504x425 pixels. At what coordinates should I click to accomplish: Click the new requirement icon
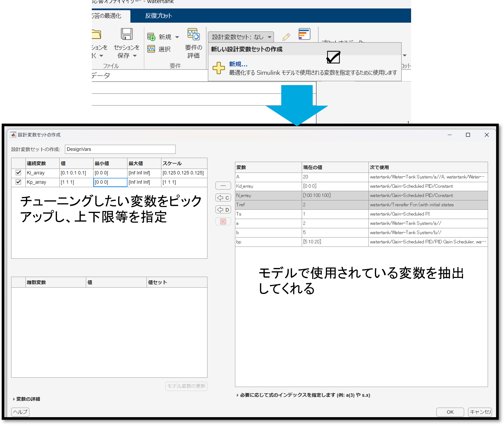[151, 37]
